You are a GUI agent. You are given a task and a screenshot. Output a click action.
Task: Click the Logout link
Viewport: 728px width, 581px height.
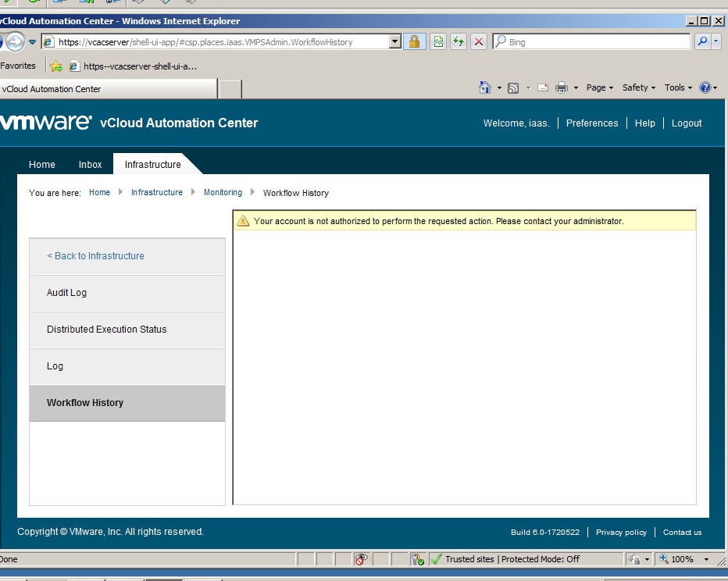[x=687, y=123]
